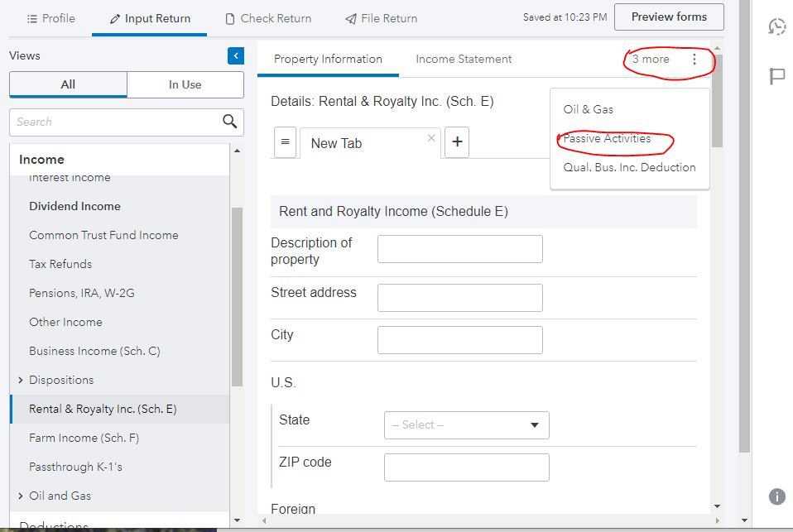Click the info icon at bottom right
This screenshot has height=532, width=793.
click(776, 496)
